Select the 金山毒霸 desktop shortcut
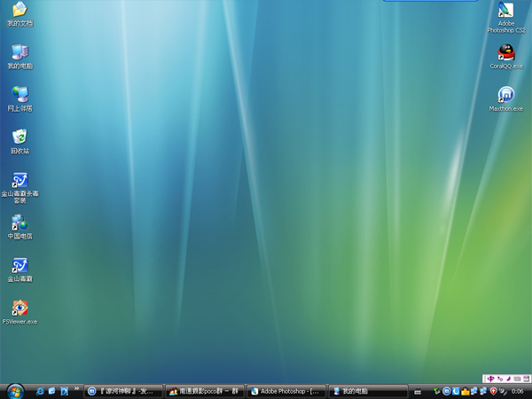This screenshot has height=399, width=532. click(20, 265)
